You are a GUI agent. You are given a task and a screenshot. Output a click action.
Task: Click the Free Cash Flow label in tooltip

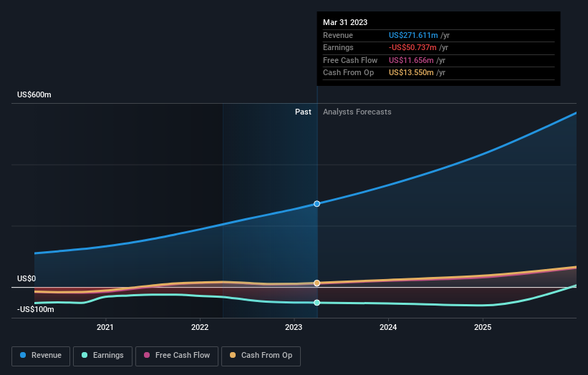(350, 60)
